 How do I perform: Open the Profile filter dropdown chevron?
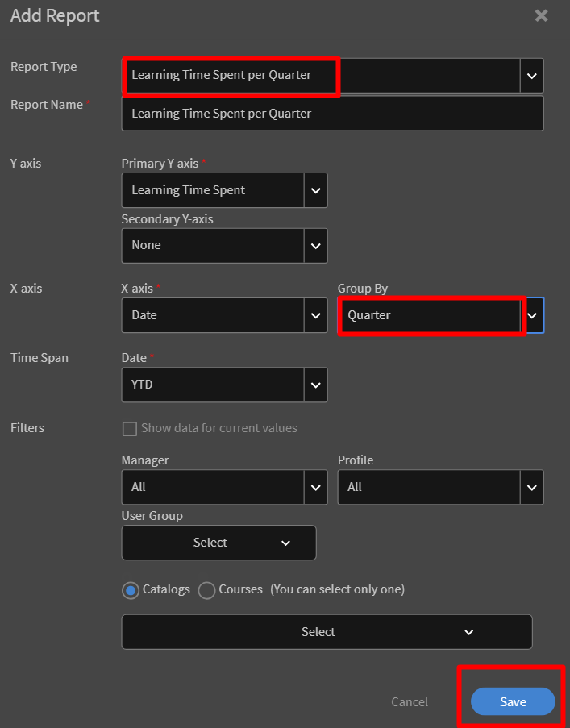point(531,488)
